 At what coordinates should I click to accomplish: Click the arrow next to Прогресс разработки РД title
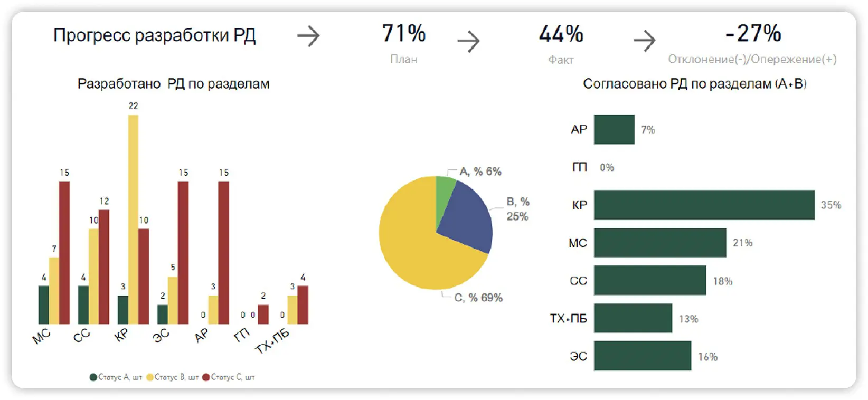[x=308, y=36]
